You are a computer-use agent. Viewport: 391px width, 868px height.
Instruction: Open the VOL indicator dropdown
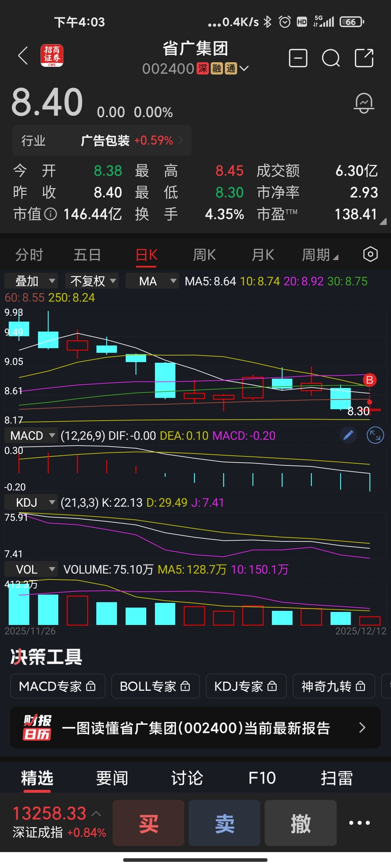[31, 569]
